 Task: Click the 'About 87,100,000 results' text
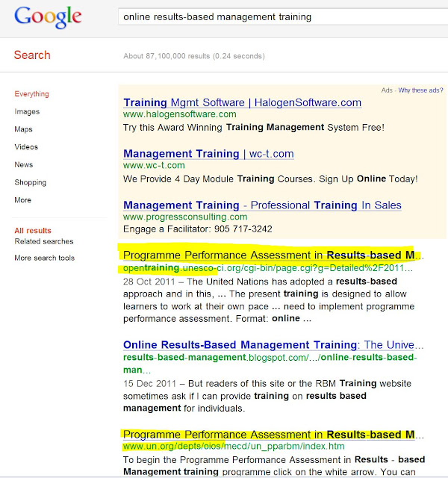click(194, 56)
